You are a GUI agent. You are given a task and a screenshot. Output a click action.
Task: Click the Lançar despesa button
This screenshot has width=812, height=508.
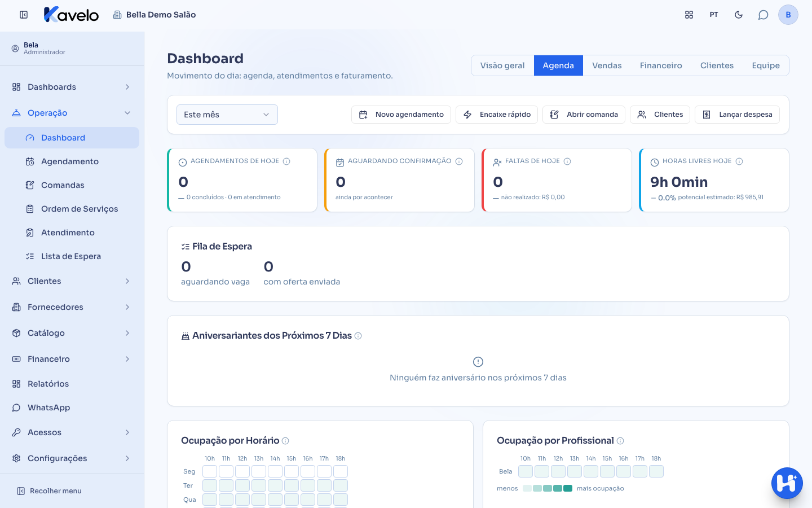[x=738, y=115]
